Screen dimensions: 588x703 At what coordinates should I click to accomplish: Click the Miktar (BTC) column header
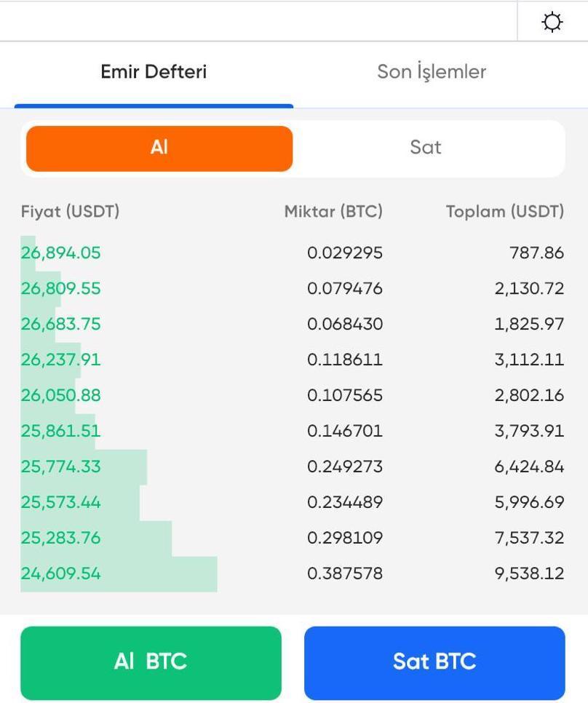coord(333,212)
